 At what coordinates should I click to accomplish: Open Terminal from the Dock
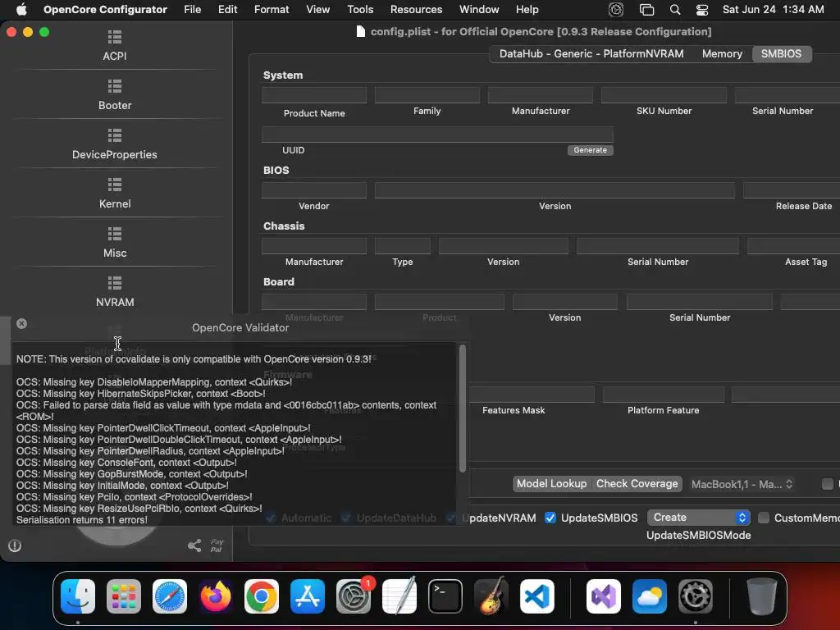pos(445,596)
